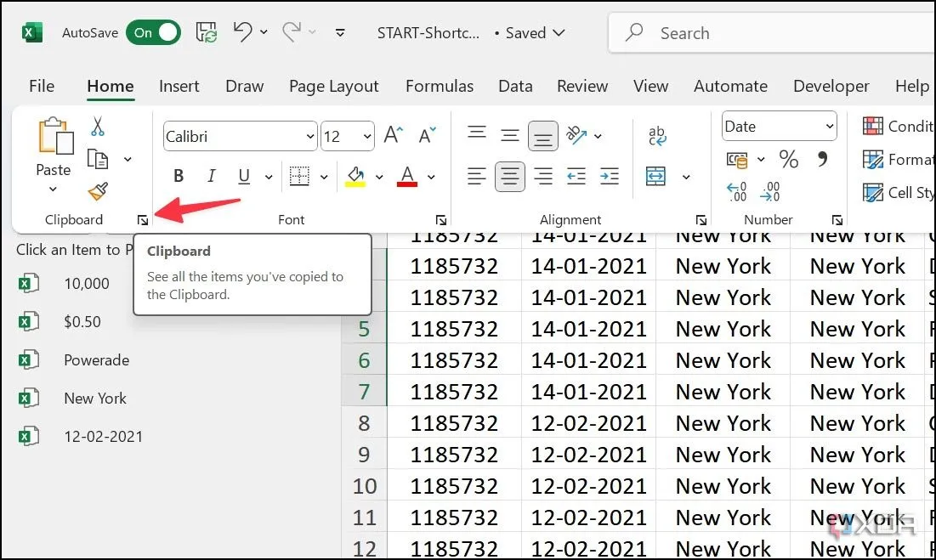The image size is (936, 560).
Task: Expand the Clipboard dialog launcher
Action: [143, 221]
